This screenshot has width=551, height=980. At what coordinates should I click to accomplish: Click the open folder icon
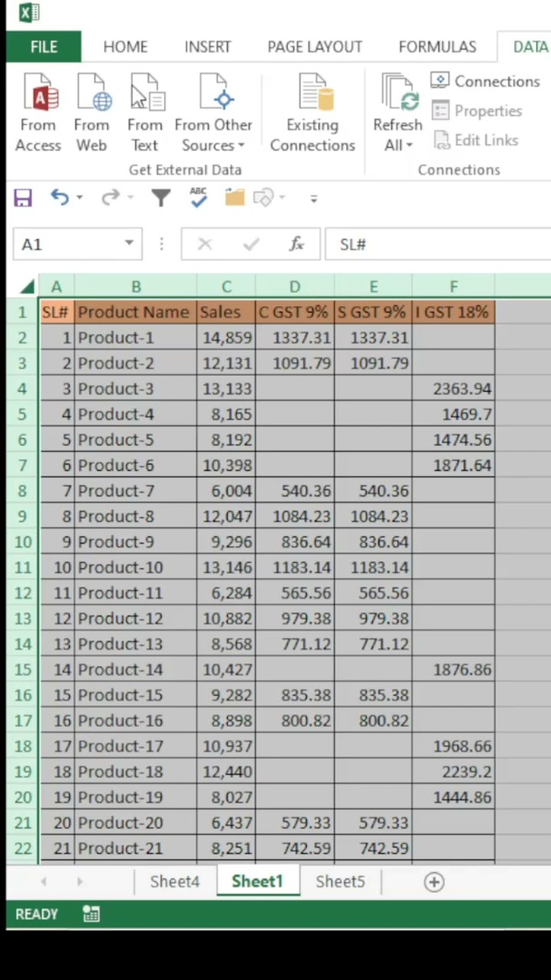click(x=234, y=198)
